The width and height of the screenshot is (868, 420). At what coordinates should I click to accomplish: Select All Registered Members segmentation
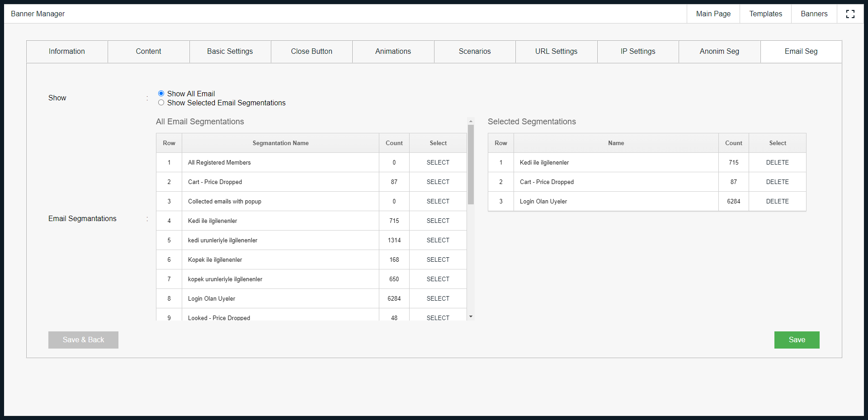click(438, 163)
